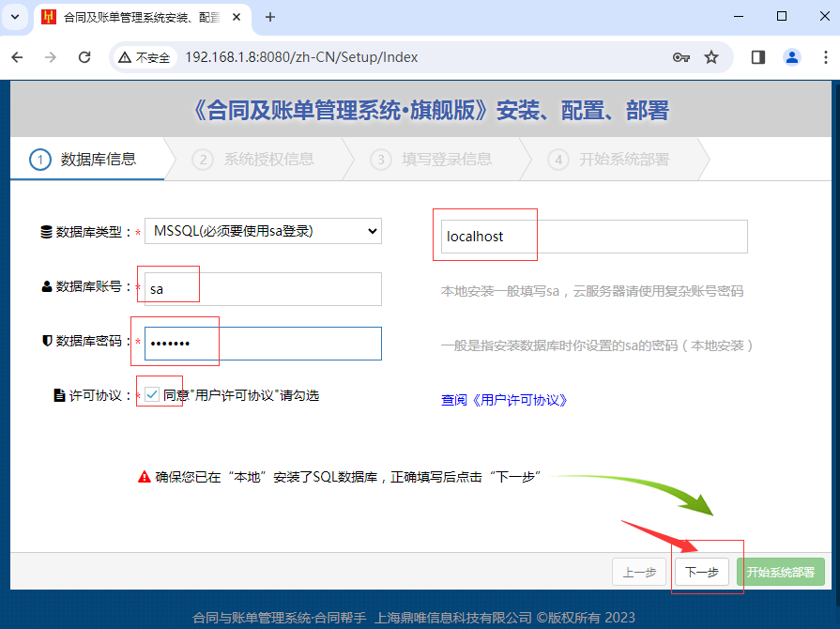Open the 查阅《用户许可协议》 link
This screenshot has width=840, height=629.
point(504,400)
